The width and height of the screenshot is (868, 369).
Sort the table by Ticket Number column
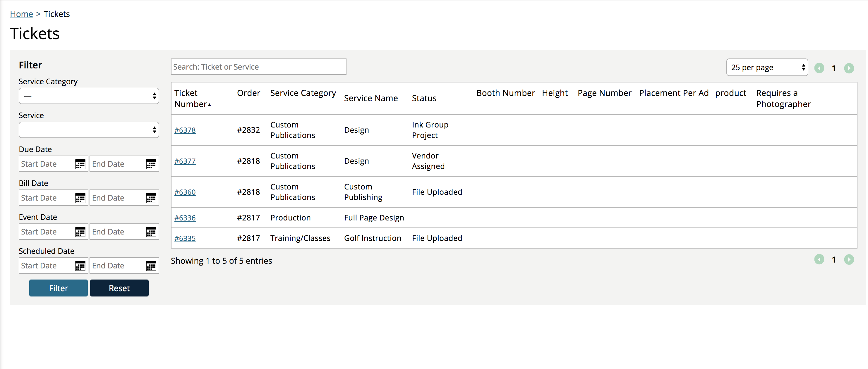pyautogui.click(x=192, y=98)
